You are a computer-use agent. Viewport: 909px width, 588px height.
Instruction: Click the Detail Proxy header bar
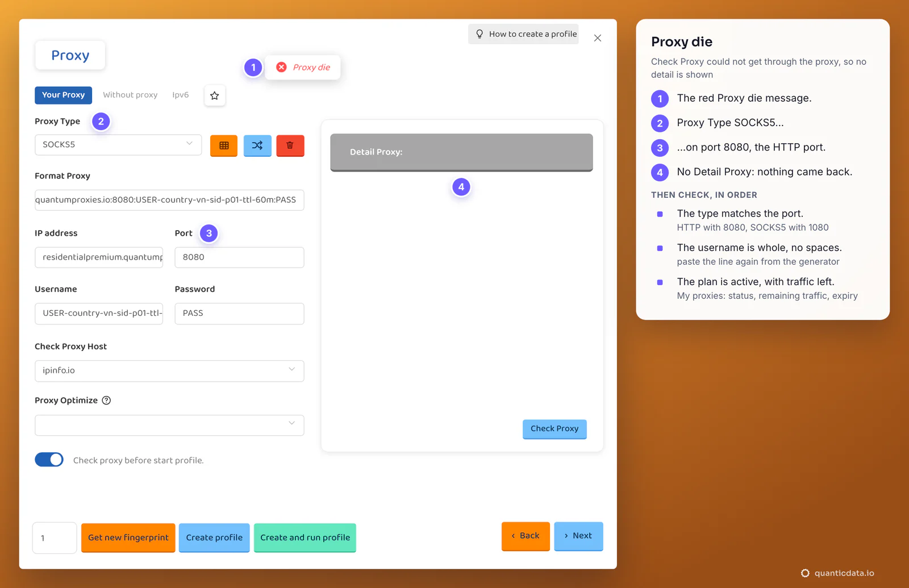click(461, 152)
